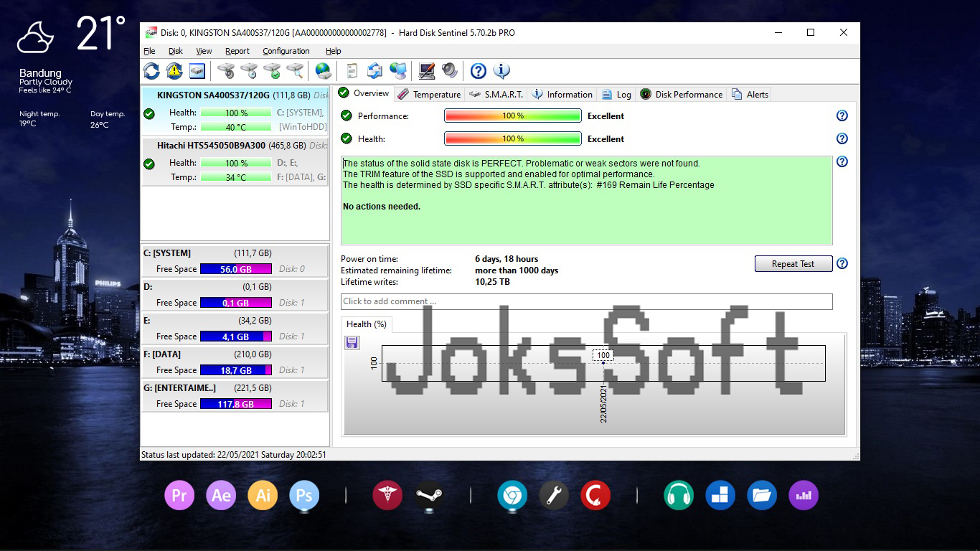Refresh disk status with the blue refresh icon
The height and width of the screenshot is (551, 980).
(151, 70)
